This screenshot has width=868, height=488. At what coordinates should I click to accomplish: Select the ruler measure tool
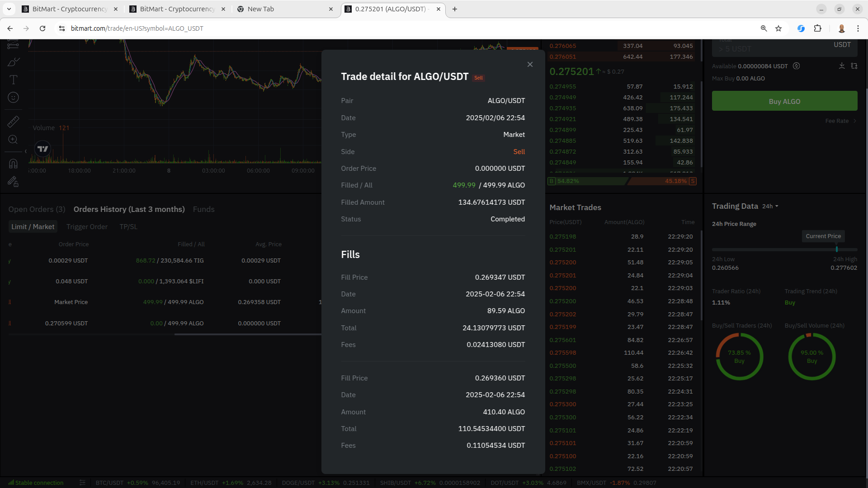click(x=13, y=122)
